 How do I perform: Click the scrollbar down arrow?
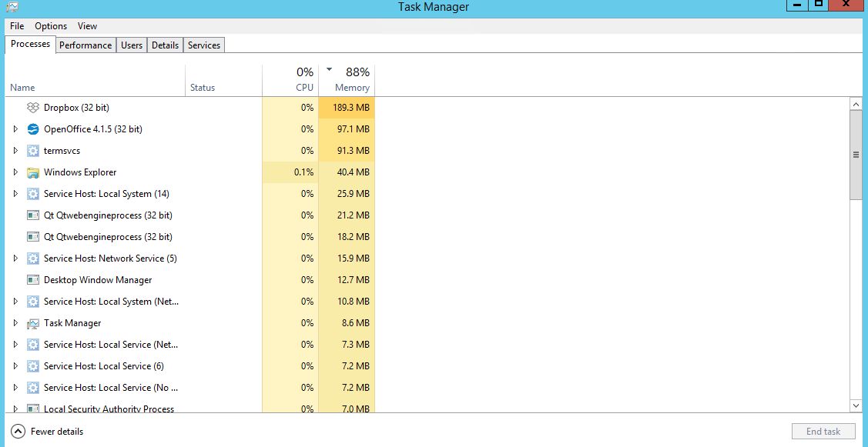pyautogui.click(x=856, y=406)
